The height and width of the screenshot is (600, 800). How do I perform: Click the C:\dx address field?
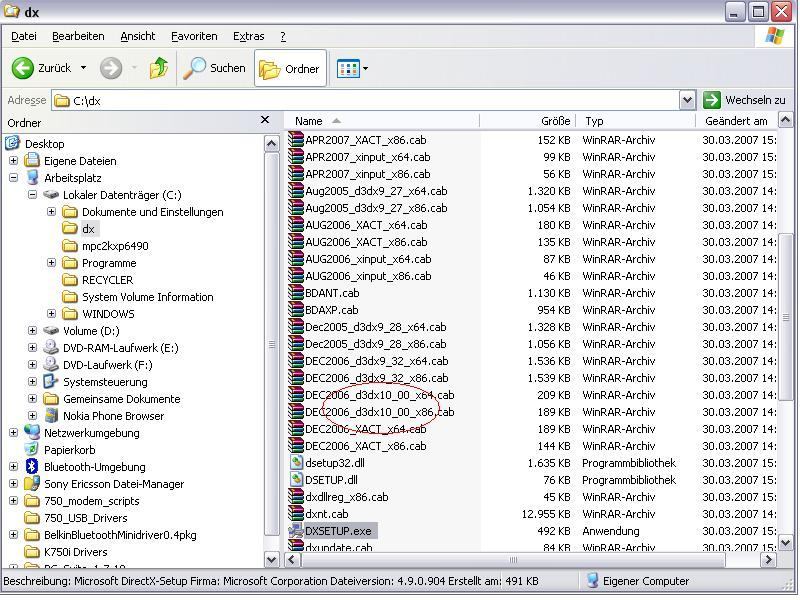(x=366, y=101)
